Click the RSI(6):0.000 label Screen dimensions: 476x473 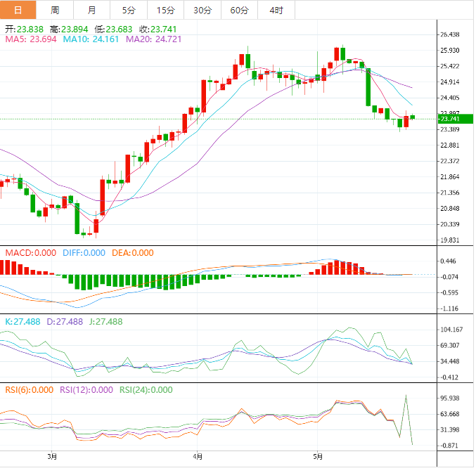point(30,390)
